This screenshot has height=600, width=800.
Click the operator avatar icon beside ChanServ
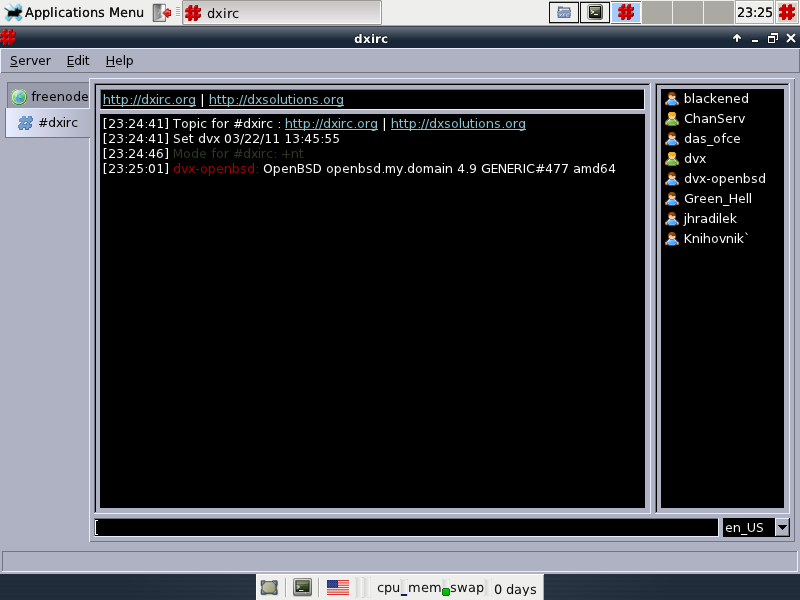(x=672, y=118)
